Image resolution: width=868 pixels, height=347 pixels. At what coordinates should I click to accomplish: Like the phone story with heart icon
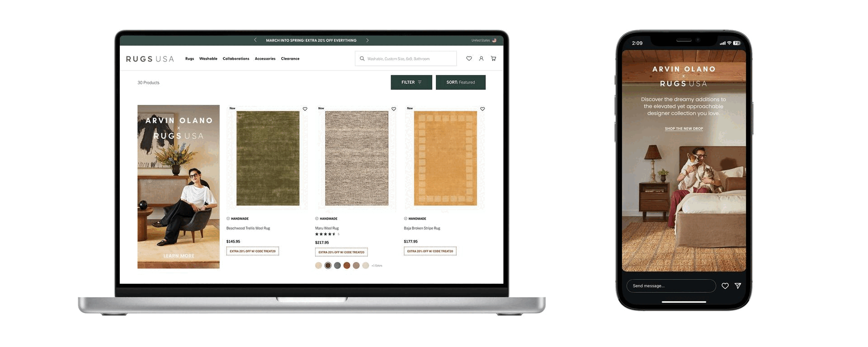click(x=725, y=286)
